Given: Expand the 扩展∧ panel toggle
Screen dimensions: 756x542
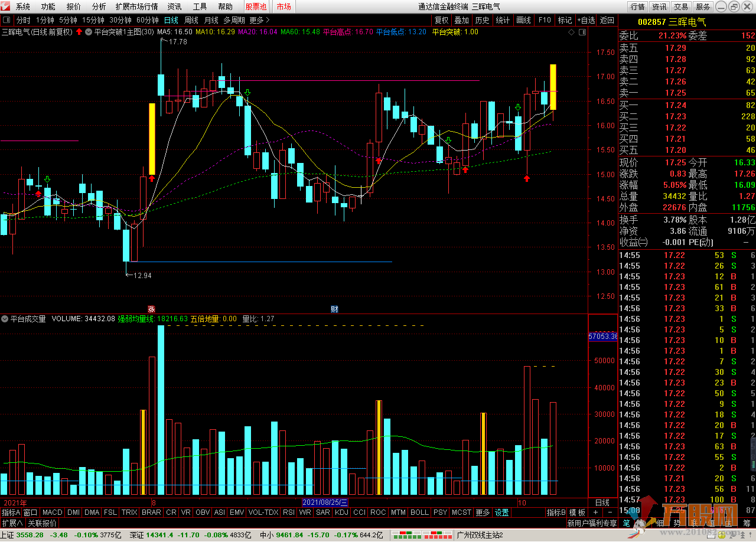Looking at the screenshot, I should pos(12,523).
